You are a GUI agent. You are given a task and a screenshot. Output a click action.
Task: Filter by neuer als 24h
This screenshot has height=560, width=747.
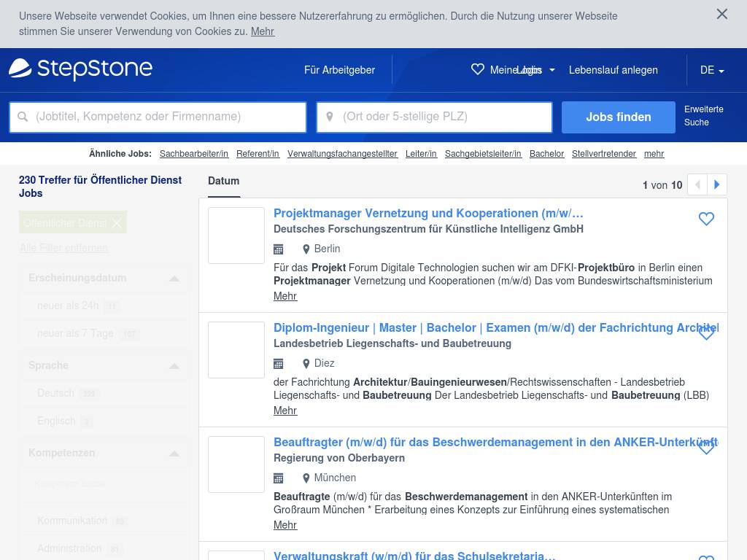pyautogui.click(x=68, y=306)
